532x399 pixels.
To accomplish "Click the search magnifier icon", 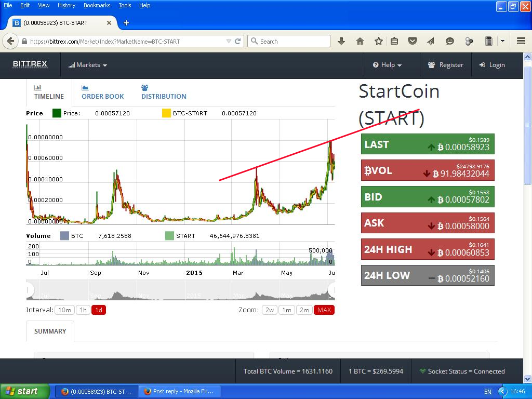I will coord(254,41).
